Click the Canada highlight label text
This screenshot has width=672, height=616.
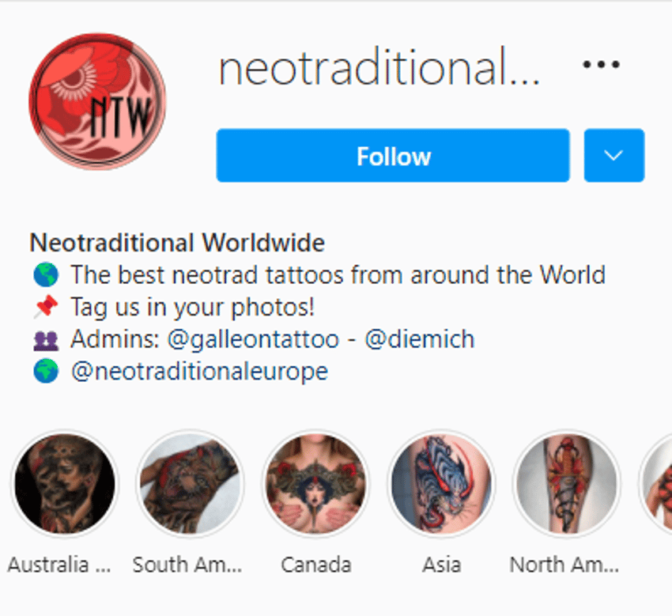pyautogui.click(x=316, y=565)
